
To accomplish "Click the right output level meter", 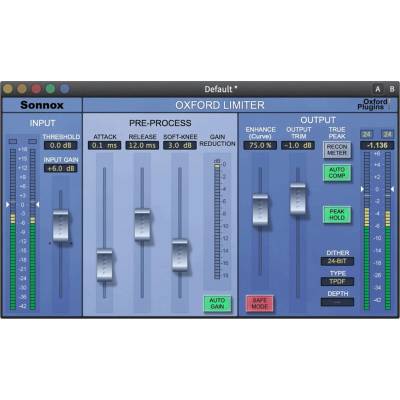I will [388, 231].
